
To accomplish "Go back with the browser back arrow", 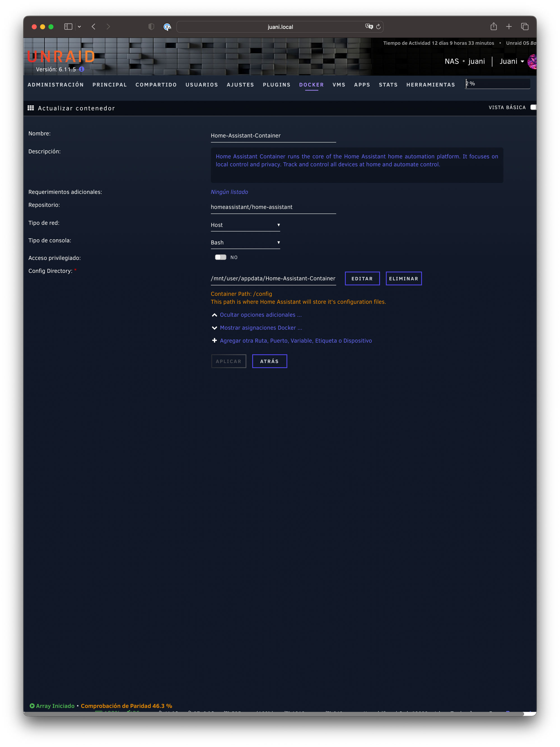I will point(94,27).
